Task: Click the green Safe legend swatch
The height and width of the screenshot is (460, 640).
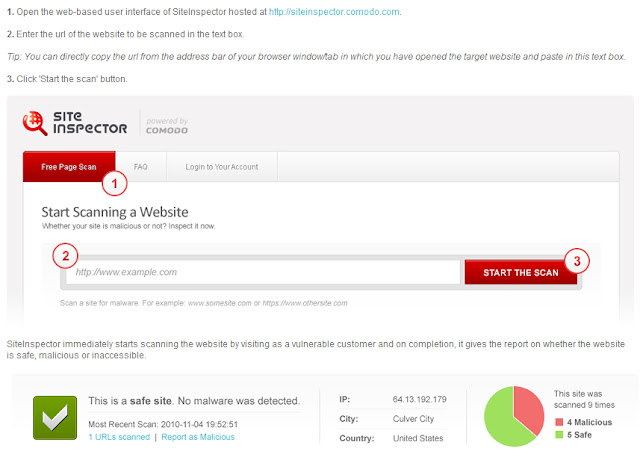Action: [x=559, y=435]
